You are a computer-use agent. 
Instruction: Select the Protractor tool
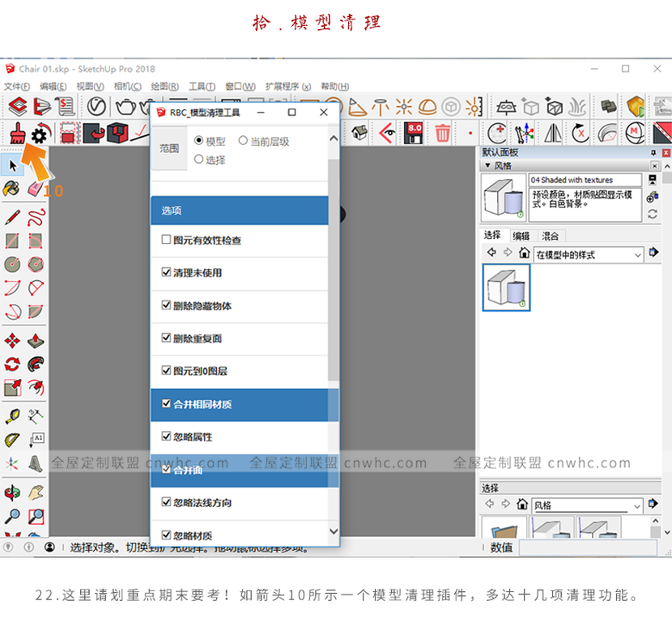point(12,440)
